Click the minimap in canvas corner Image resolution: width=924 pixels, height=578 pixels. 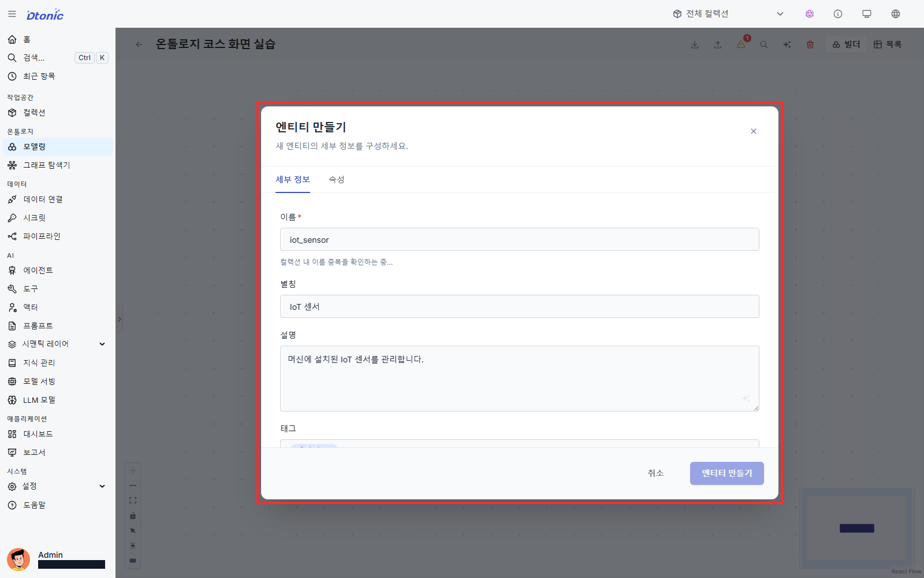[x=857, y=528]
